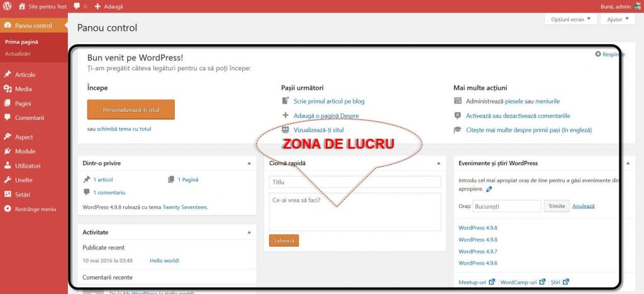Viewport: 644px width, 294px height.
Task: Click the Setări sliders icon
Action: (8, 194)
